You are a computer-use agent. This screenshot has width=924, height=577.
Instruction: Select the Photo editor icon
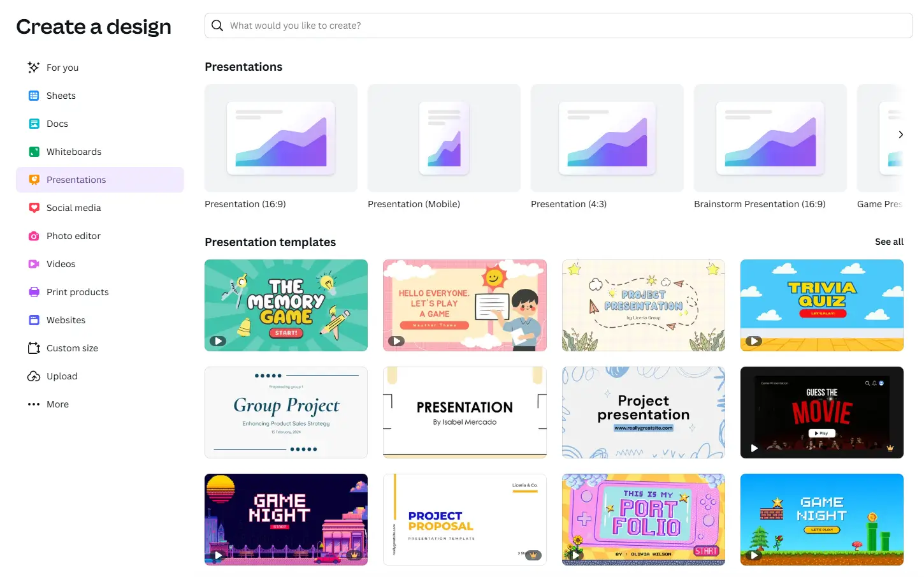tap(33, 235)
